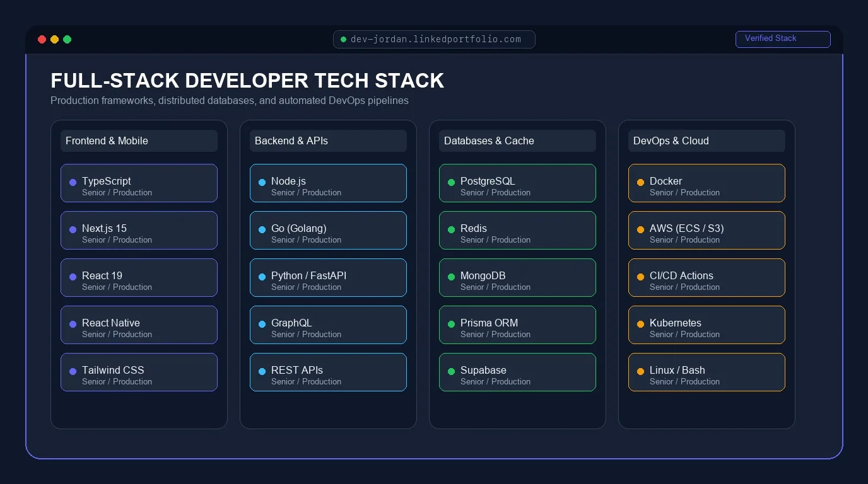
Task: Click 'Senior / Production' under Docker
Action: [x=684, y=193]
